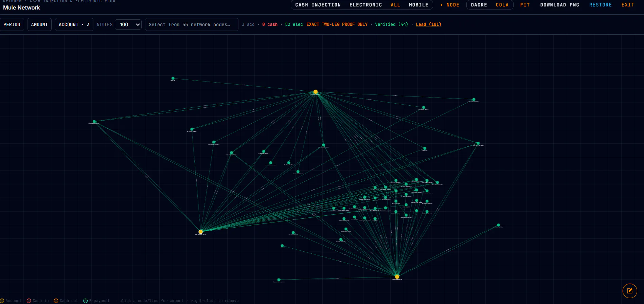Click FIT to fit the graph
The height and width of the screenshot is (304, 644).
click(525, 5)
